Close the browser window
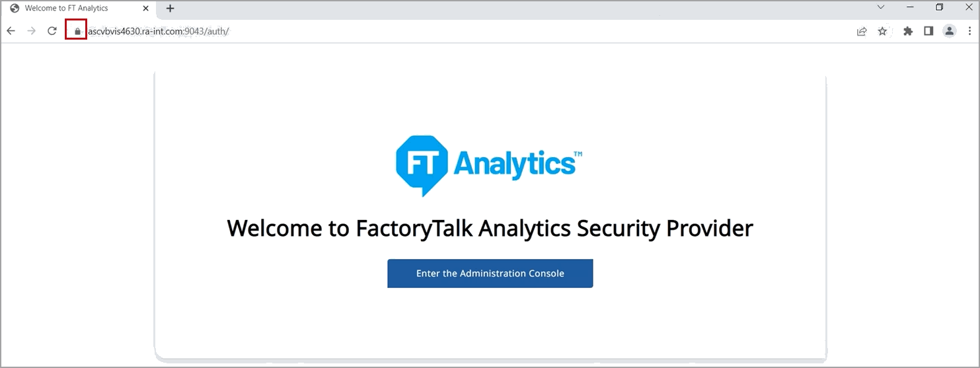The width and height of the screenshot is (980, 368). pos(969,7)
